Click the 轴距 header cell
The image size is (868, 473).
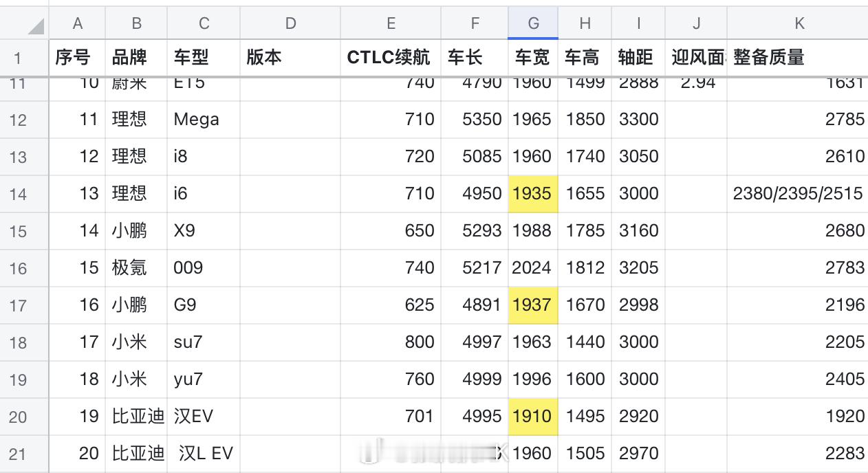[638, 58]
